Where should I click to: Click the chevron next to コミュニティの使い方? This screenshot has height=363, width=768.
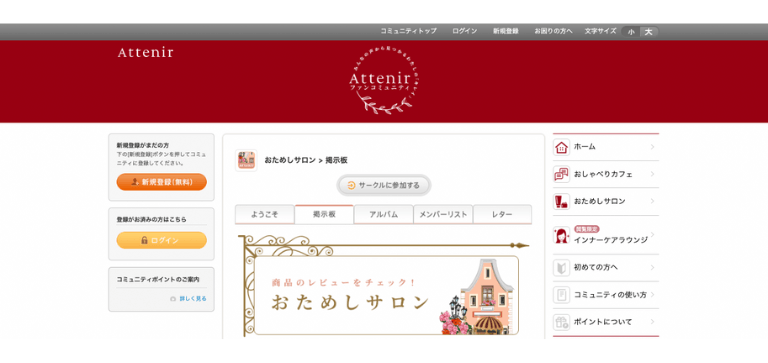coord(652,295)
